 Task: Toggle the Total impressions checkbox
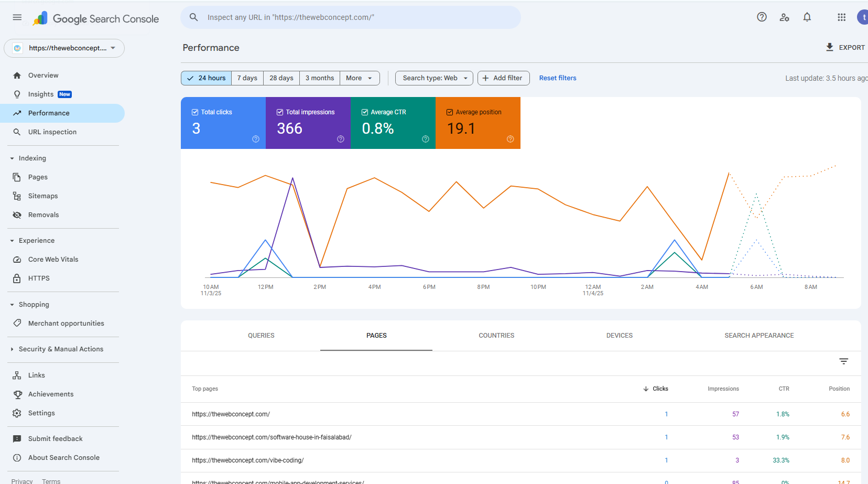tap(280, 112)
